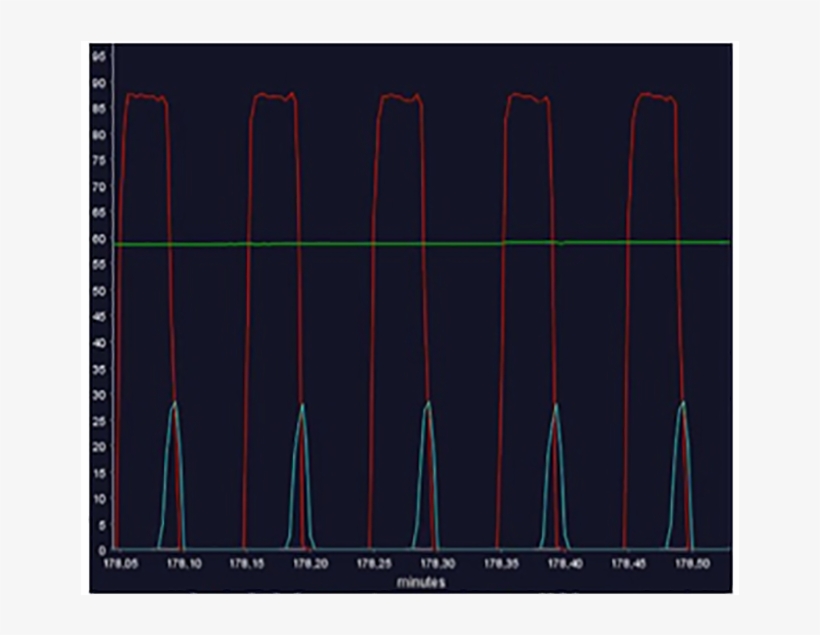Click the 178.30 minutes tick label
Viewport: 820px width, 635px height.
[x=436, y=561]
